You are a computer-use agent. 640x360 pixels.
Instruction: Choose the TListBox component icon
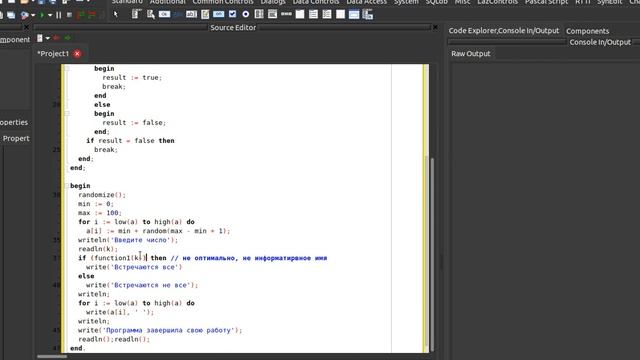coord(259,14)
